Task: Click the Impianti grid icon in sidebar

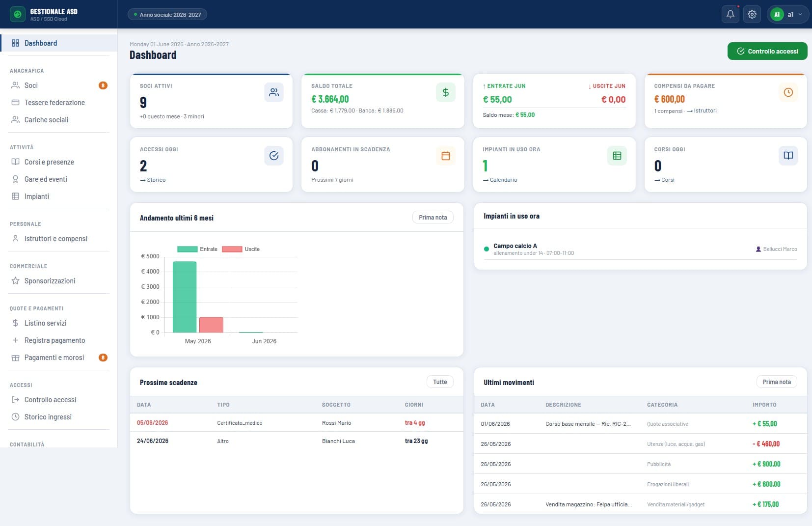Action: click(15, 196)
